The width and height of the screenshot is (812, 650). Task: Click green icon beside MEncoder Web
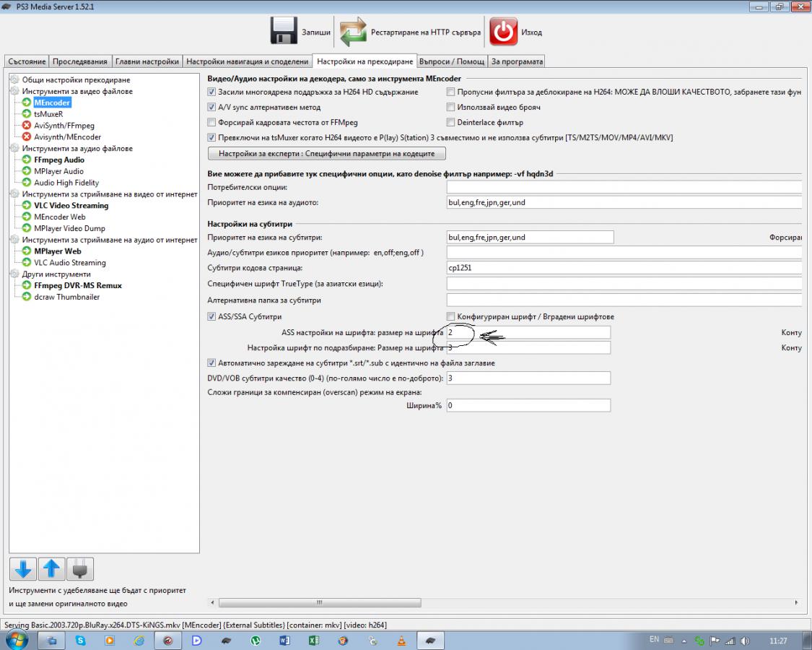[27, 217]
